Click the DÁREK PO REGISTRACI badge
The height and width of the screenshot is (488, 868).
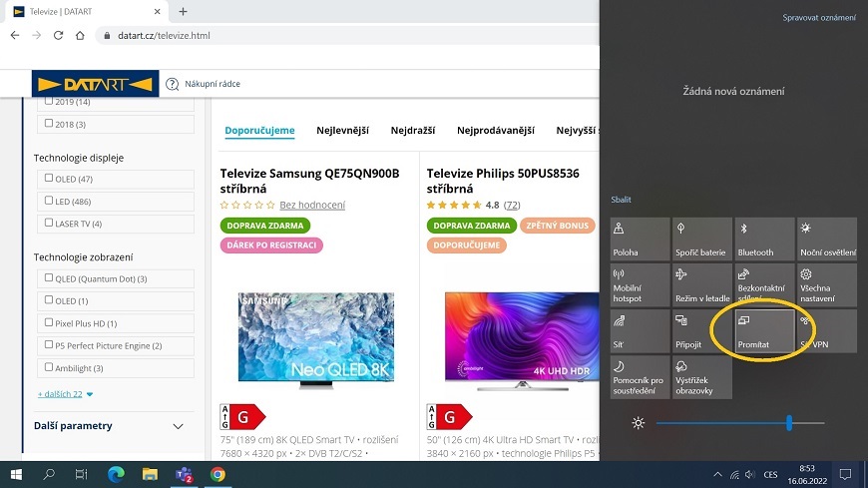point(271,245)
